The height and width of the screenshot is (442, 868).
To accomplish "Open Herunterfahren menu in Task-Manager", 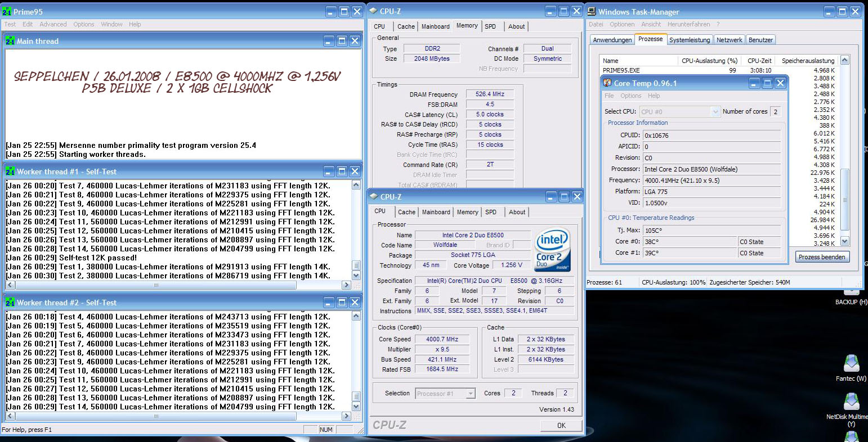I will point(688,24).
